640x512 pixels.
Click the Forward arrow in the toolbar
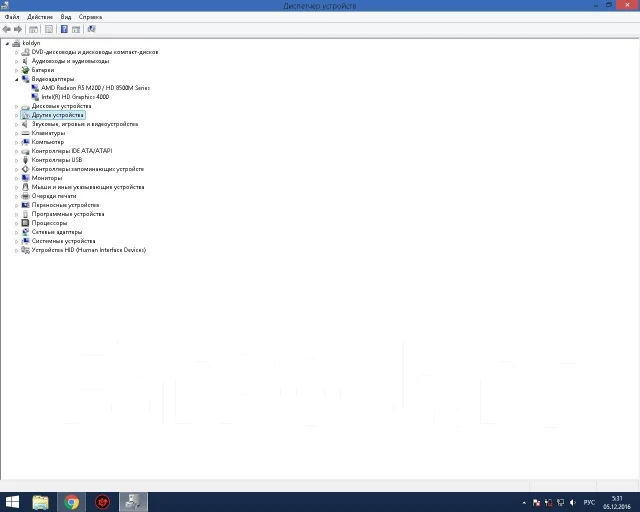click(18, 29)
